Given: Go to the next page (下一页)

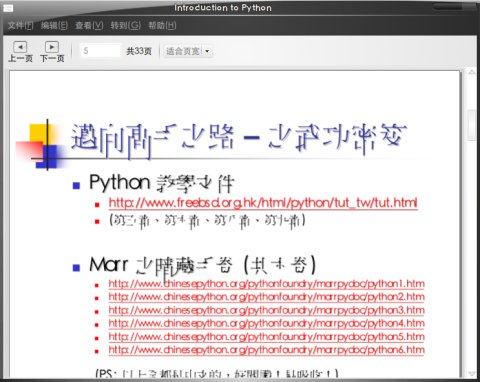Looking at the screenshot, I should (52, 52).
